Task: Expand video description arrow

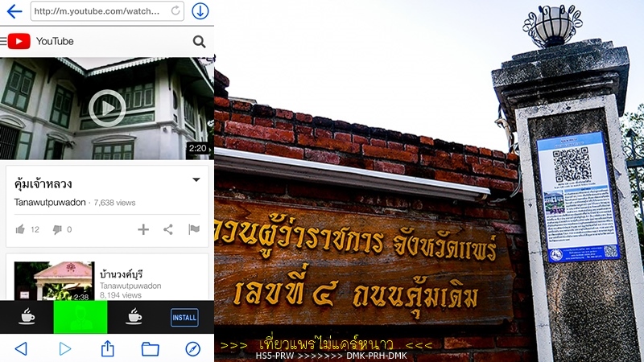Action: (x=196, y=179)
